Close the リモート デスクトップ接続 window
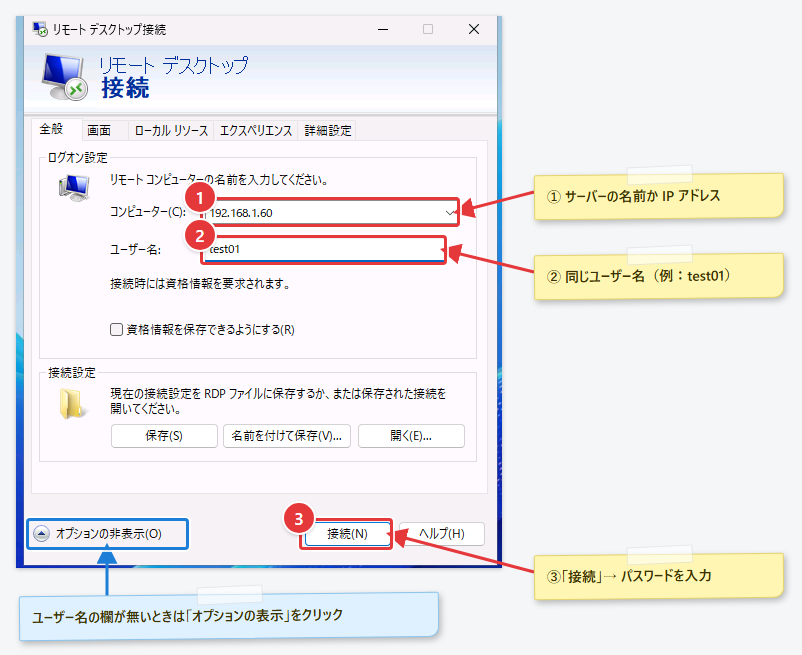The width and height of the screenshot is (802, 655). (474, 30)
